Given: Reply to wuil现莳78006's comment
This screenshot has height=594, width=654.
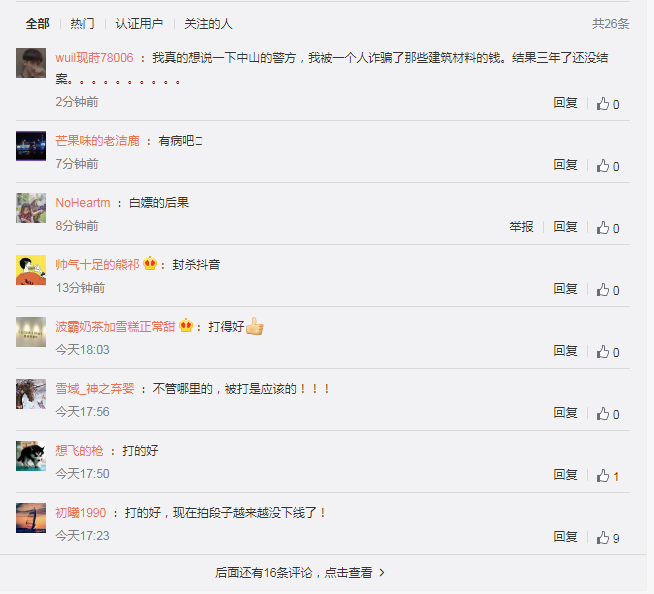Looking at the screenshot, I should pyautogui.click(x=565, y=103).
